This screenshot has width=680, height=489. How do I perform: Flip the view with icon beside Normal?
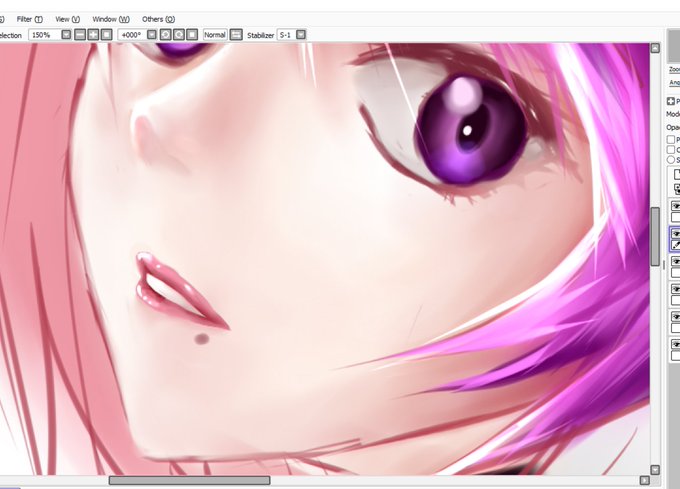[x=236, y=35]
